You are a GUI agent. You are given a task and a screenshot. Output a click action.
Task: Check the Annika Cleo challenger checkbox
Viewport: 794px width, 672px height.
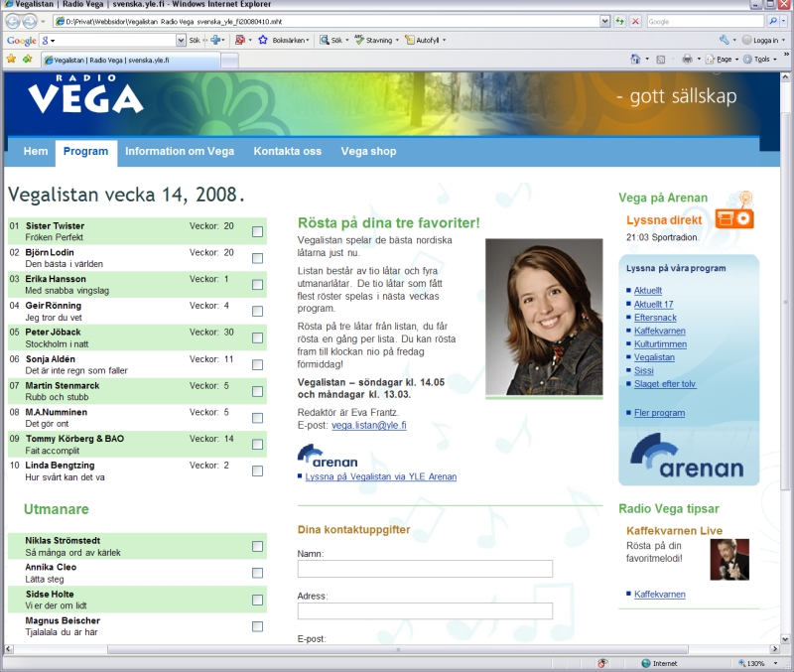258,573
